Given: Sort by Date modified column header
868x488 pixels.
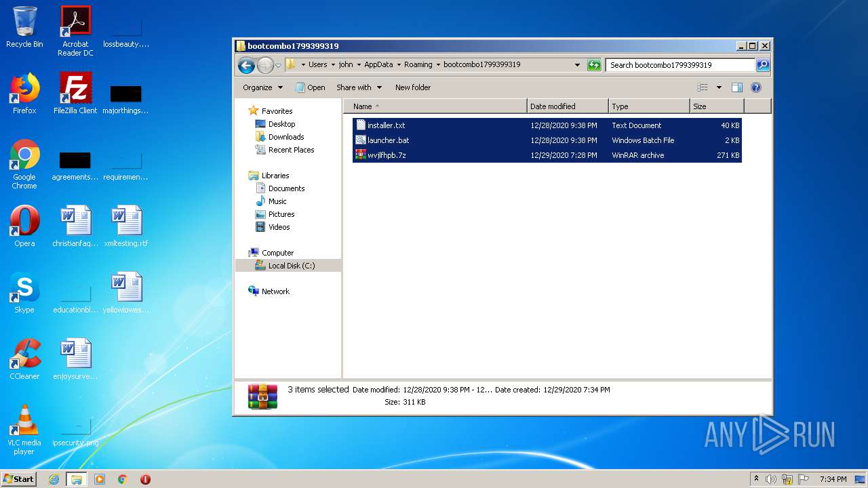Looking at the screenshot, I should click(568, 106).
